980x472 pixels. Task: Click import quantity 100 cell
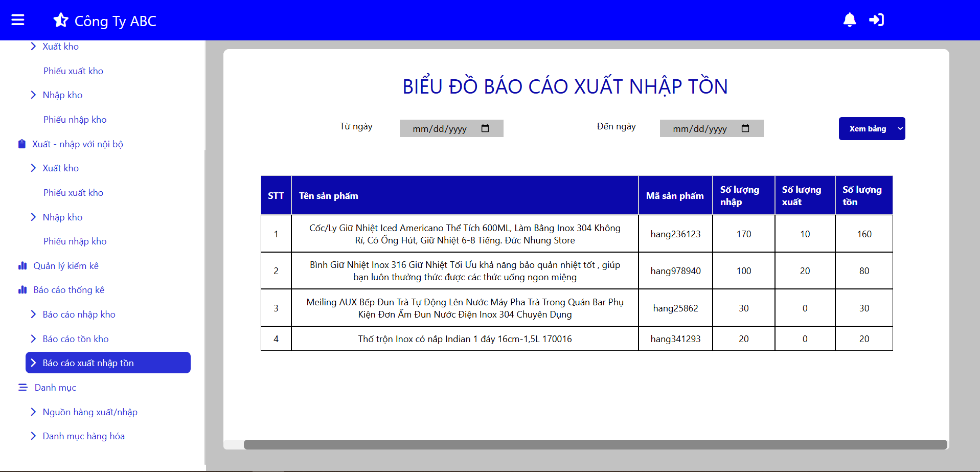pos(744,271)
